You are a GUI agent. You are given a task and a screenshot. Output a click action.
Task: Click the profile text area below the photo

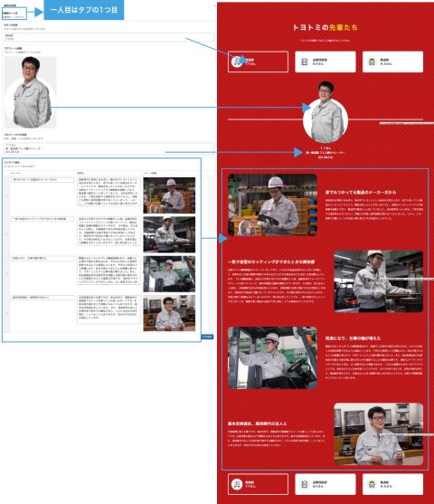(108, 148)
